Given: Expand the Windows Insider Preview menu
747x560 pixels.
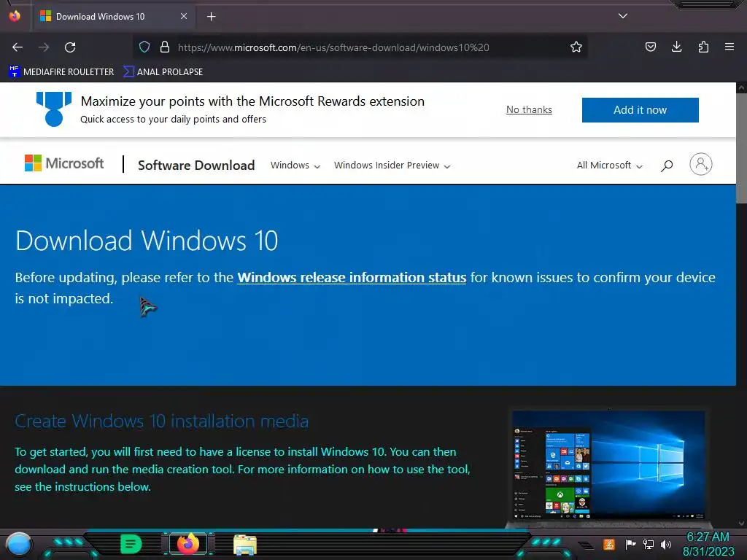Looking at the screenshot, I should 392,166.
